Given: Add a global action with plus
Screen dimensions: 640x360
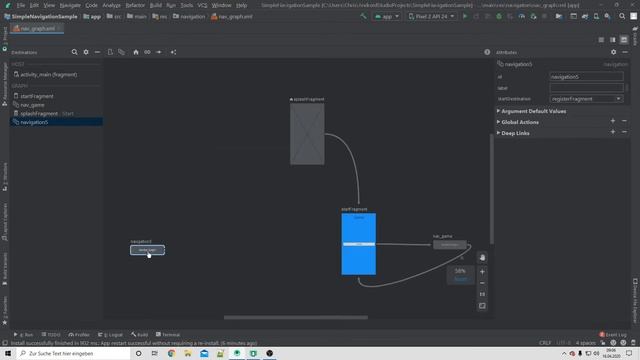Looking at the screenshot, I should click(x=613, y=121).
